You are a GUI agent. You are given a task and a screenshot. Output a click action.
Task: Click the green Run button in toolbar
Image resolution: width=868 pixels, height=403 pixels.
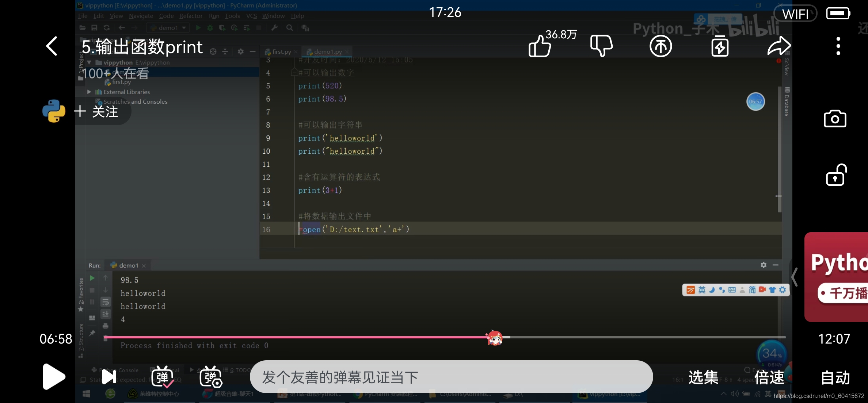(198, 28)
